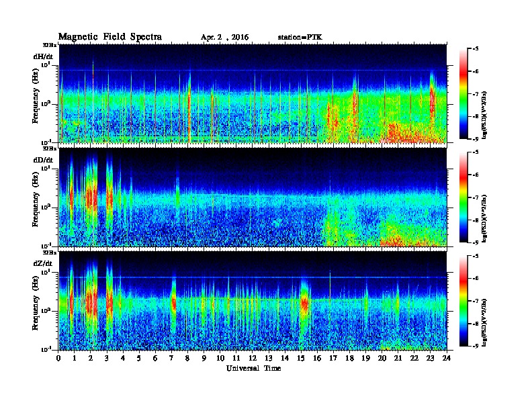Select the dZ/dt panel label
The image size is (532, 411).
(43, 263)
